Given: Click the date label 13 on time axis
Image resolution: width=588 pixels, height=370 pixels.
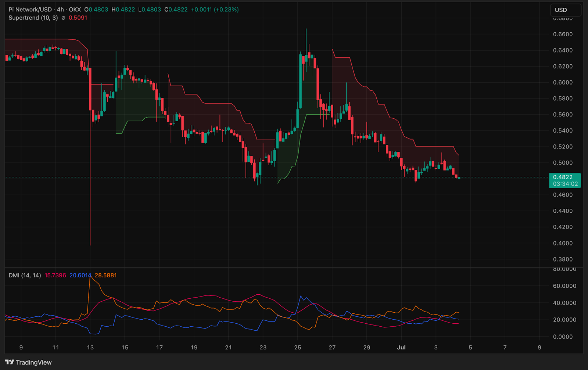Looking at the screenshot, I should [90, 347].
